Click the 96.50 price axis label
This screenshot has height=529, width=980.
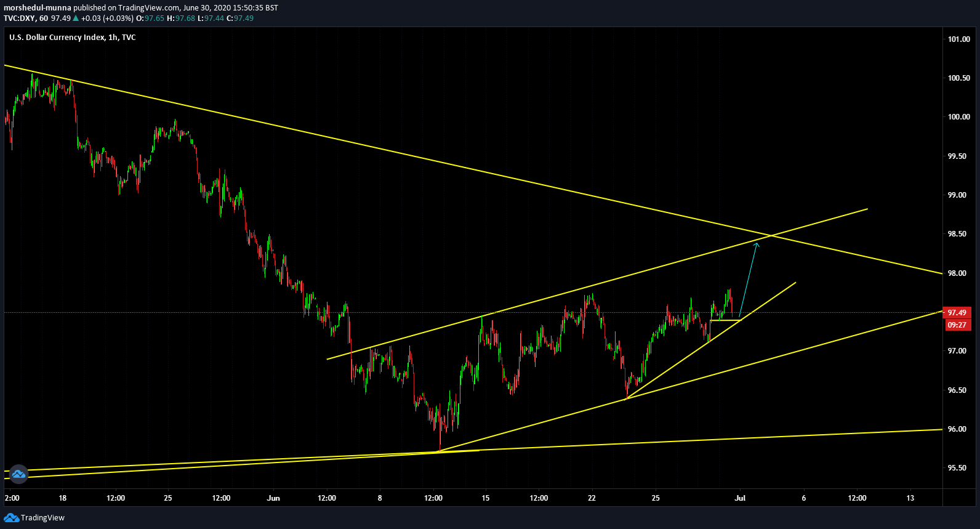pos(957,390)
